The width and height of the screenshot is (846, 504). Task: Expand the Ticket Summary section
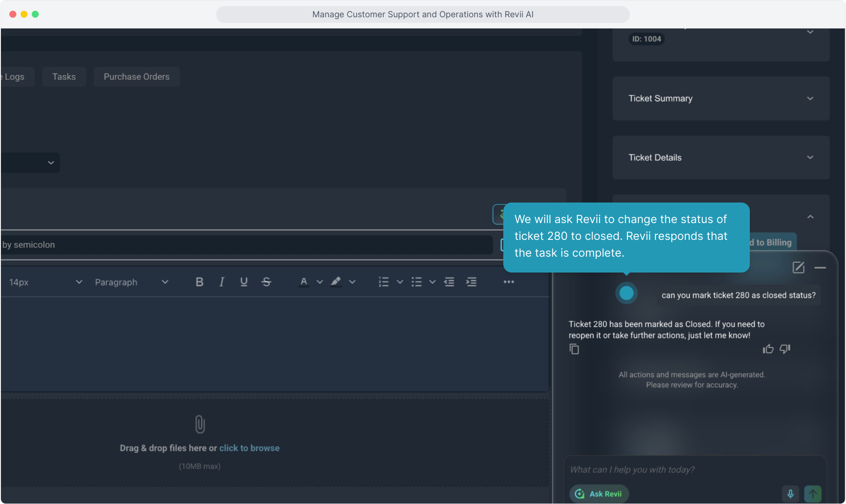coord(721,98)
